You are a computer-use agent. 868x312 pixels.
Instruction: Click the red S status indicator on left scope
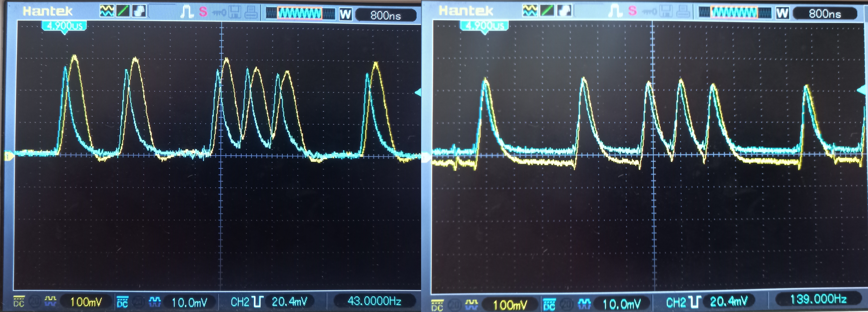(203, 12)
